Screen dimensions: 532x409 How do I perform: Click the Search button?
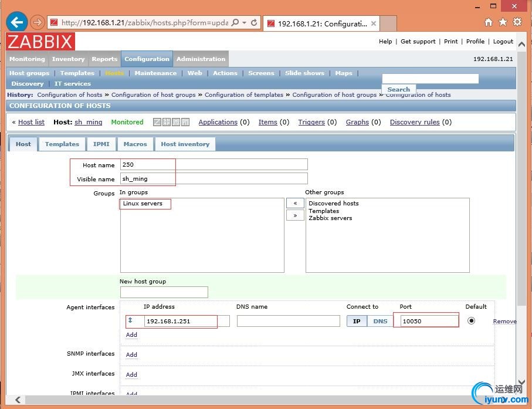(399, 89)
